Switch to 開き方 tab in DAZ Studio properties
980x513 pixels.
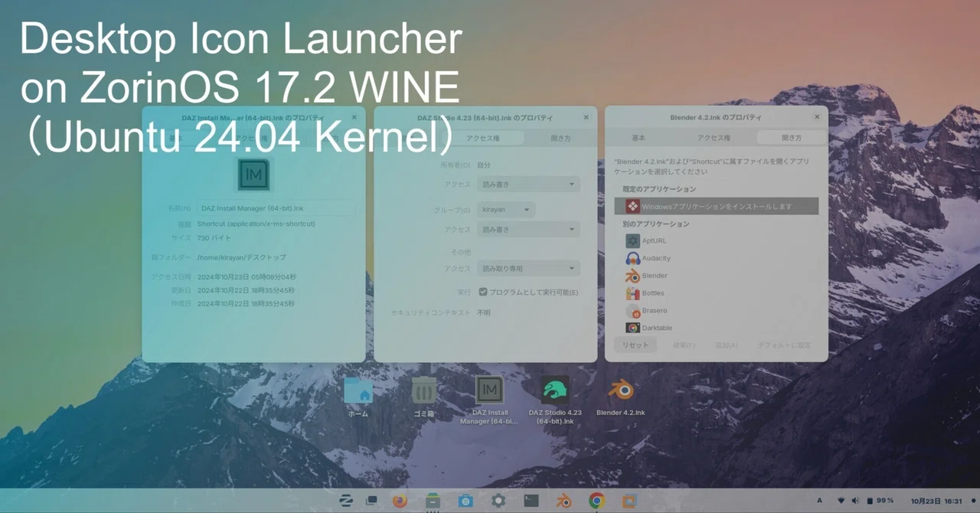(560, 138)
